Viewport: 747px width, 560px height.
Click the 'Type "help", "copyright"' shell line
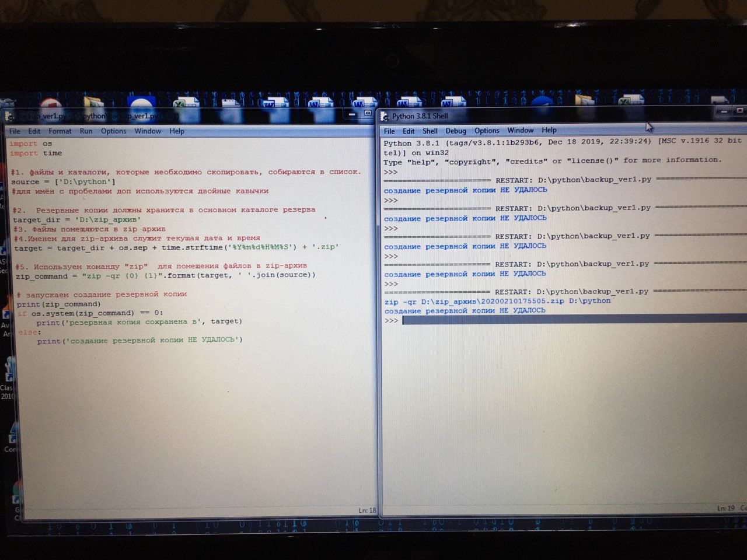coord(553,161)
